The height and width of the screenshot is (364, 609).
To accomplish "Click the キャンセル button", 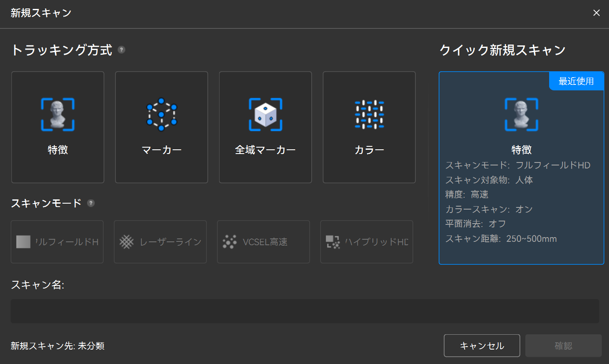I will tap(482, 346).
